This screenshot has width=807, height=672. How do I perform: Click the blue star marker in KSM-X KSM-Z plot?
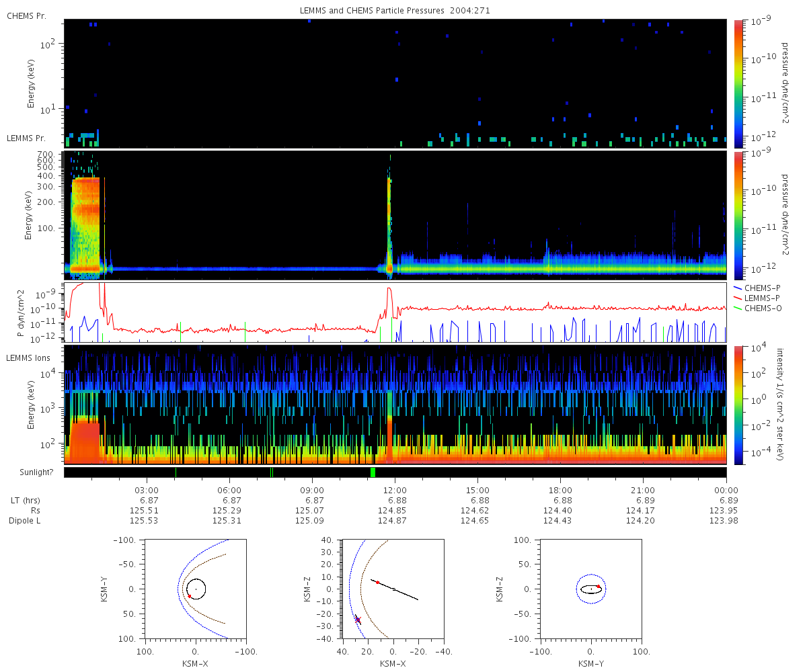pyautogui.click(x=358, y=620)
